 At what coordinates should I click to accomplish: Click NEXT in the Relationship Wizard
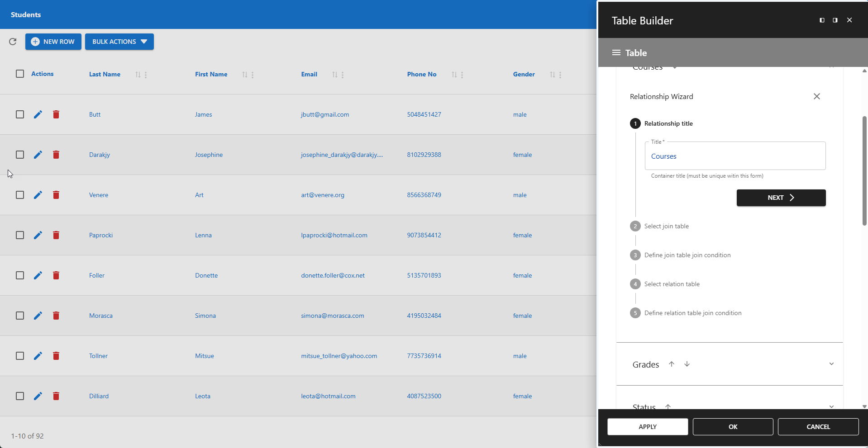(x=780, y=198)
